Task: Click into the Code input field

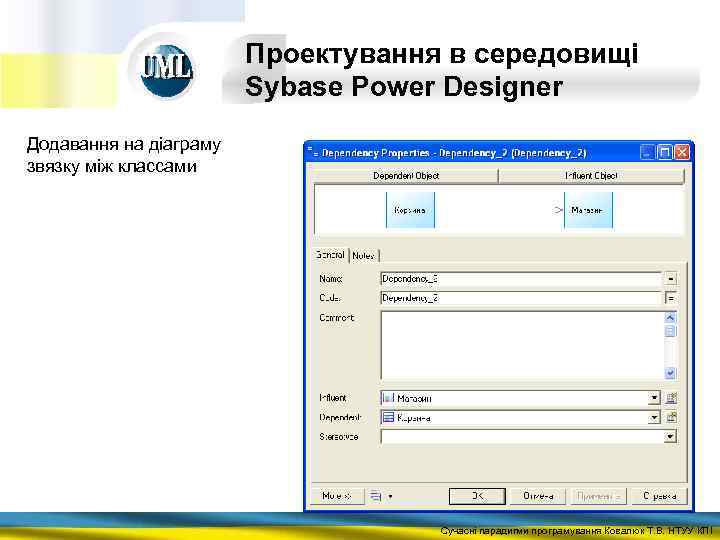Action: click(x=521, y=298)
